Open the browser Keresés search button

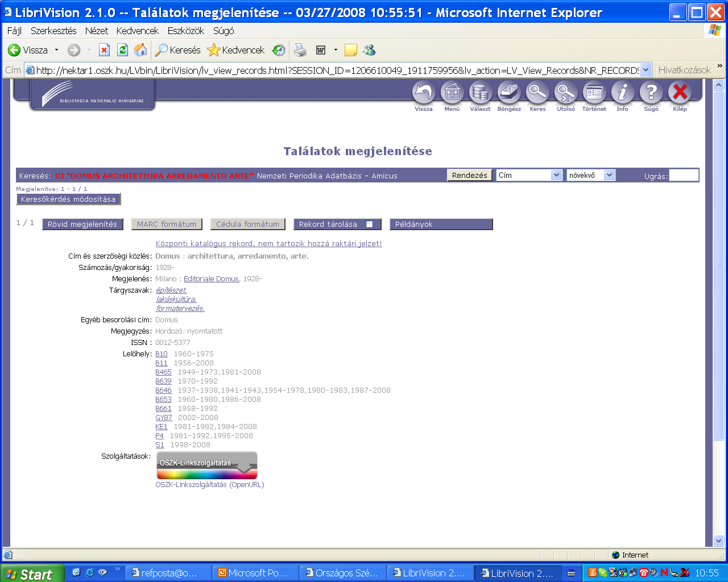pyautogui.click(x=178, y=50)
